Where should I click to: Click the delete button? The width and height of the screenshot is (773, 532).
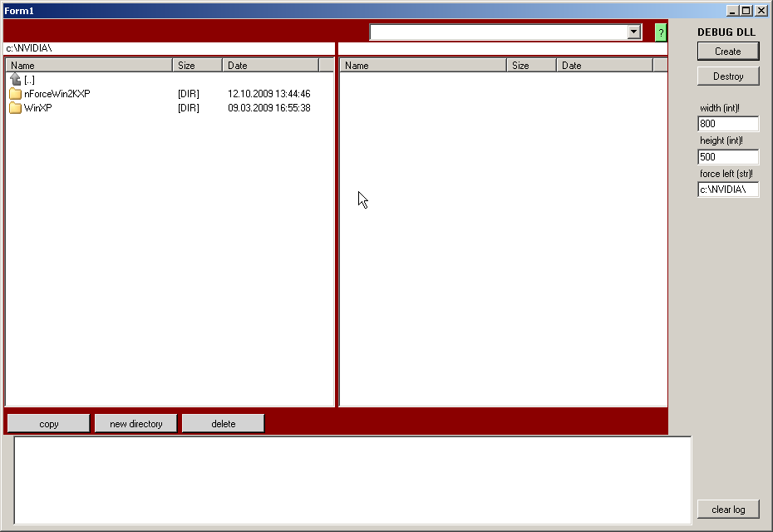224,424
